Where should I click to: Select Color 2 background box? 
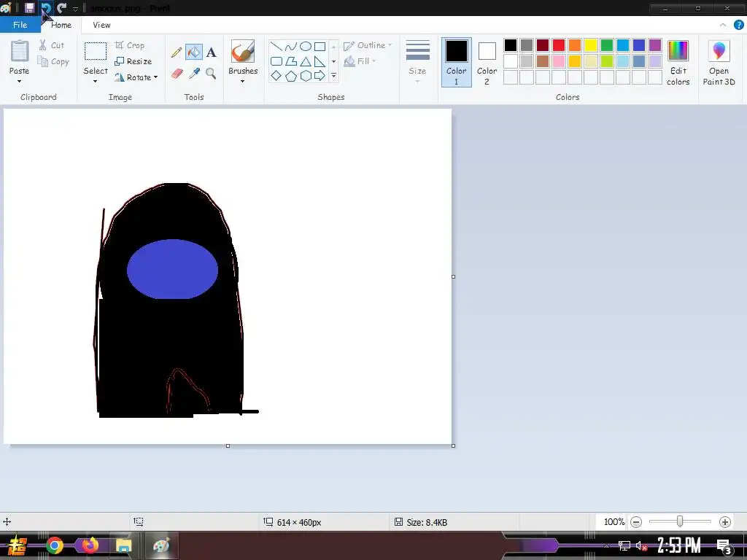(487, 63)
